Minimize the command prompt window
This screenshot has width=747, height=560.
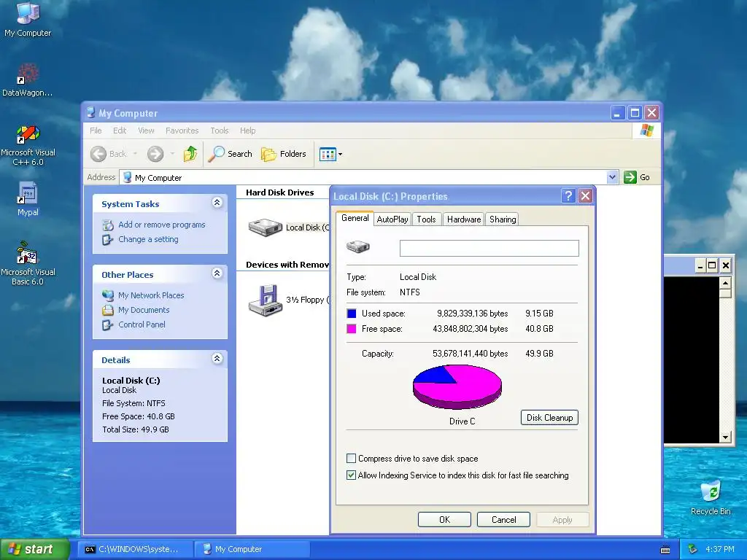(700, 265)
